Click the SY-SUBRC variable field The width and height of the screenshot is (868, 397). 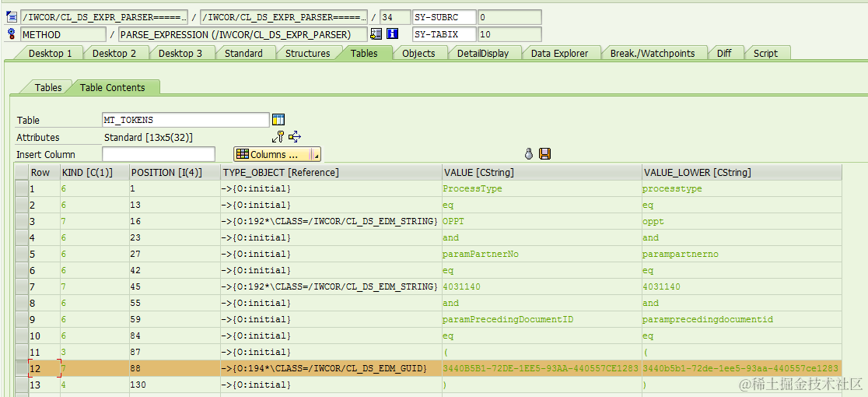pyautogui.click(x=445, y=17)
